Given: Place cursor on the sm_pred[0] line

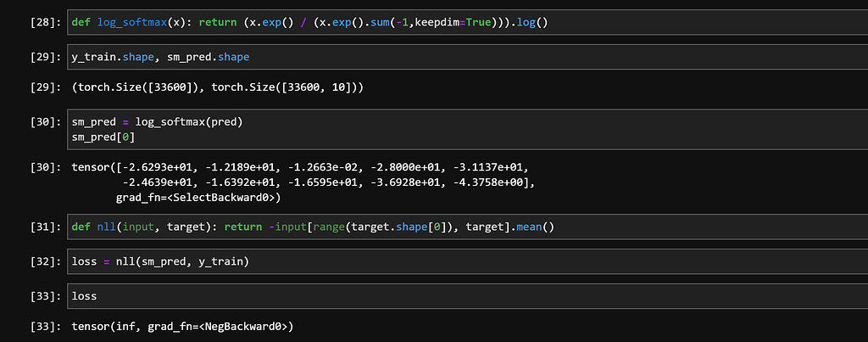Looking at the screenshot, I should tap(103, 136).
